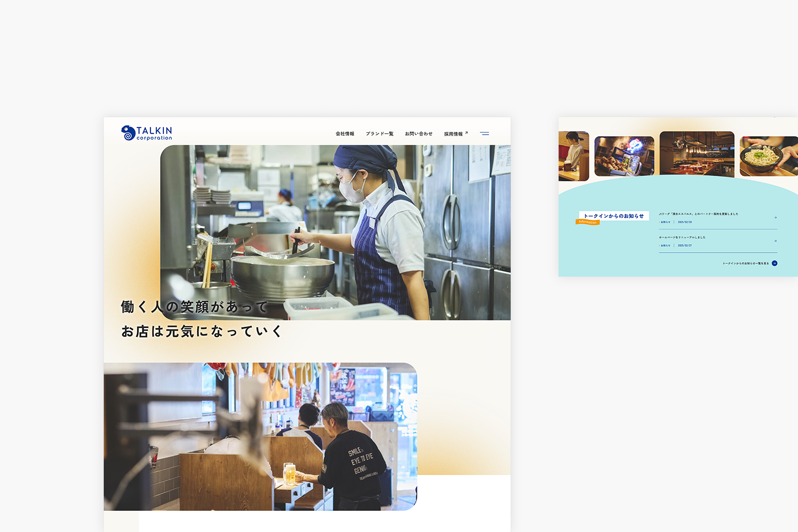
Task: Click the external-link arrow beside 採用情報
Action: 466,131
